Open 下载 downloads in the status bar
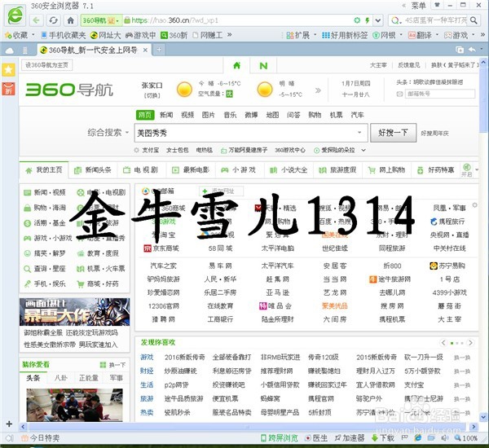The width and height of the screenshot is (489, 448). 383,438
